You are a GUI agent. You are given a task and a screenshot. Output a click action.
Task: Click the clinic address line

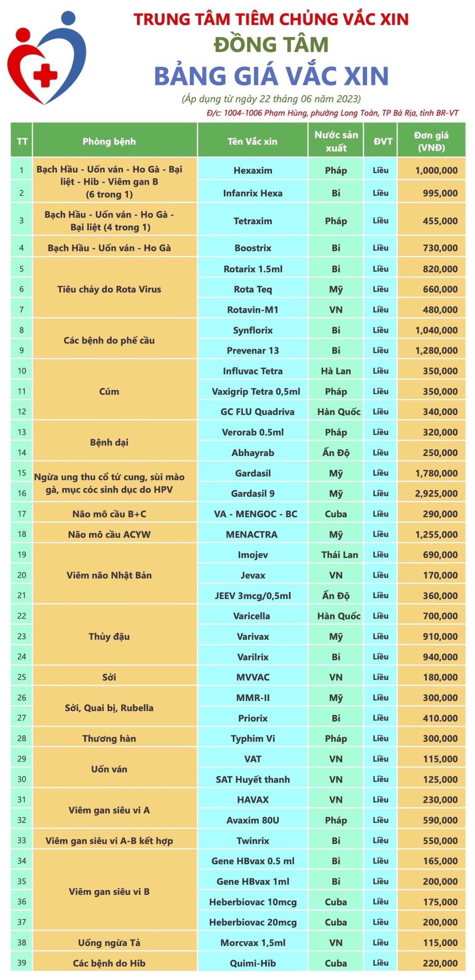pos(332,113)
